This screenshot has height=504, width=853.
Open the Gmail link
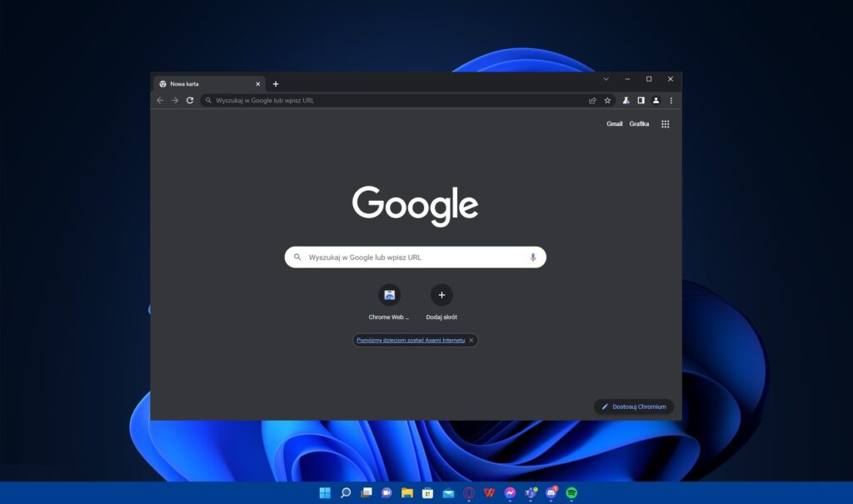pos(615,123)
